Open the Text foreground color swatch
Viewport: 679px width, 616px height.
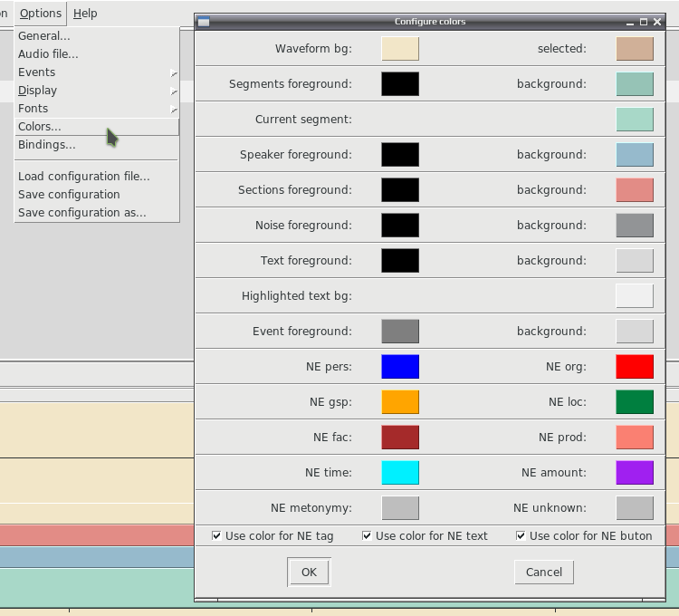click(x=400, y=260)
